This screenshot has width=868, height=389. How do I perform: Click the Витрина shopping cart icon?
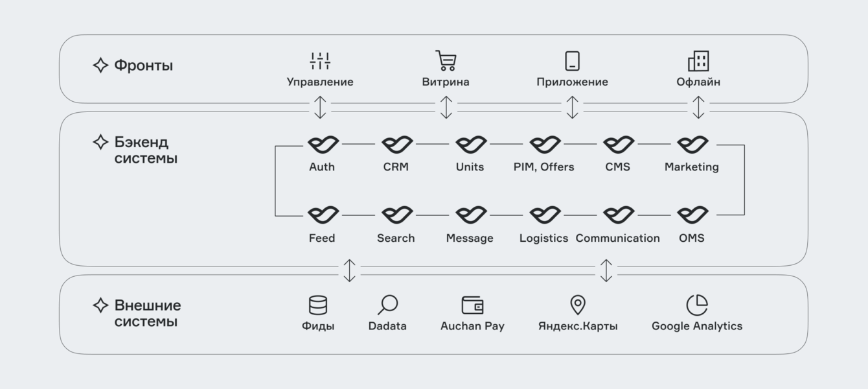click(446, 61)
